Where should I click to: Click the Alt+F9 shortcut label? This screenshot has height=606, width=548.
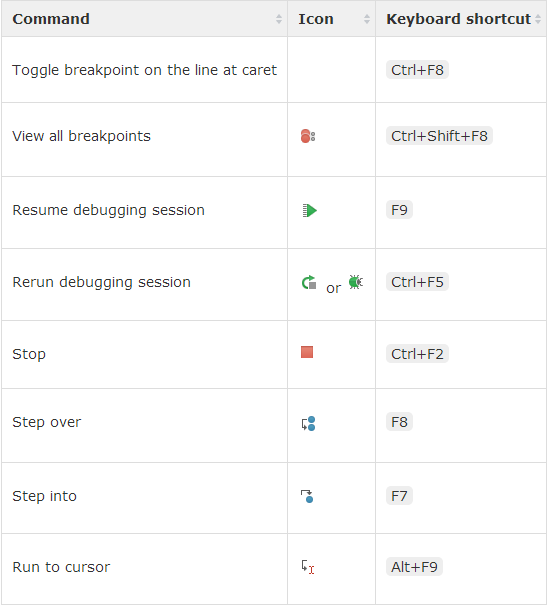tap(414, 567)
